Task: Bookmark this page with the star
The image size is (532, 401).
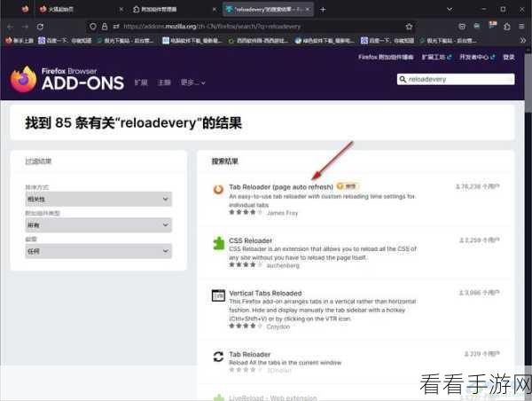Action: pos(409,27)
